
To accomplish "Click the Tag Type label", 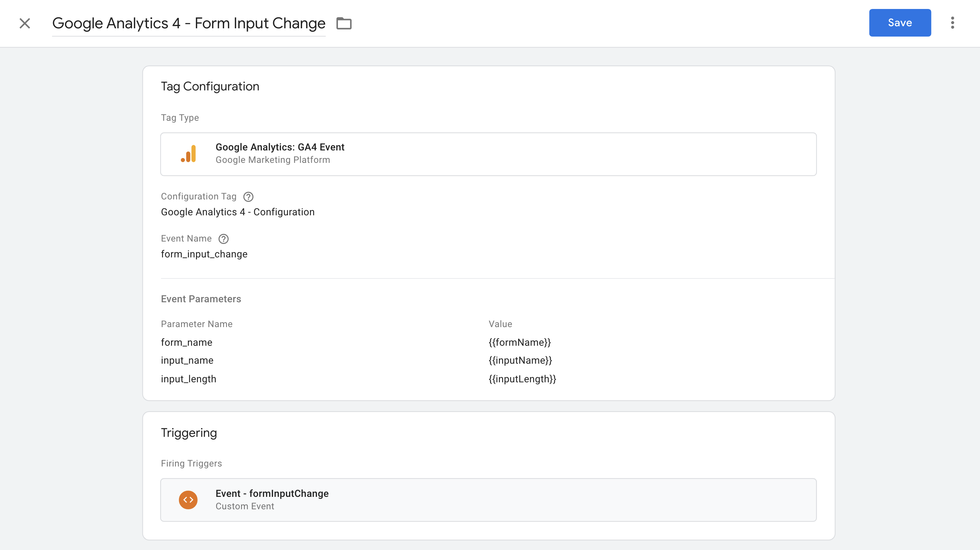I will pos(180,118).
